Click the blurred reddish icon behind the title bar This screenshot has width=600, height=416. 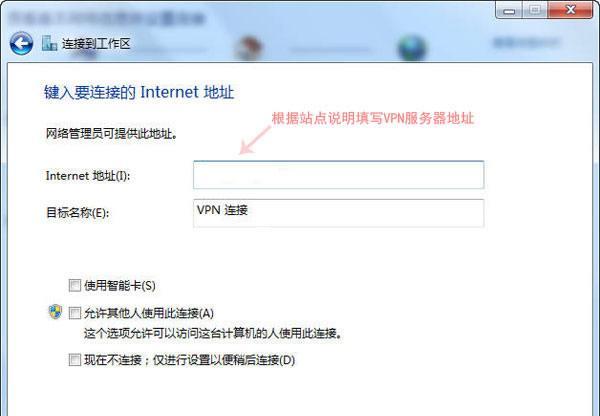[x=249, y=48]
